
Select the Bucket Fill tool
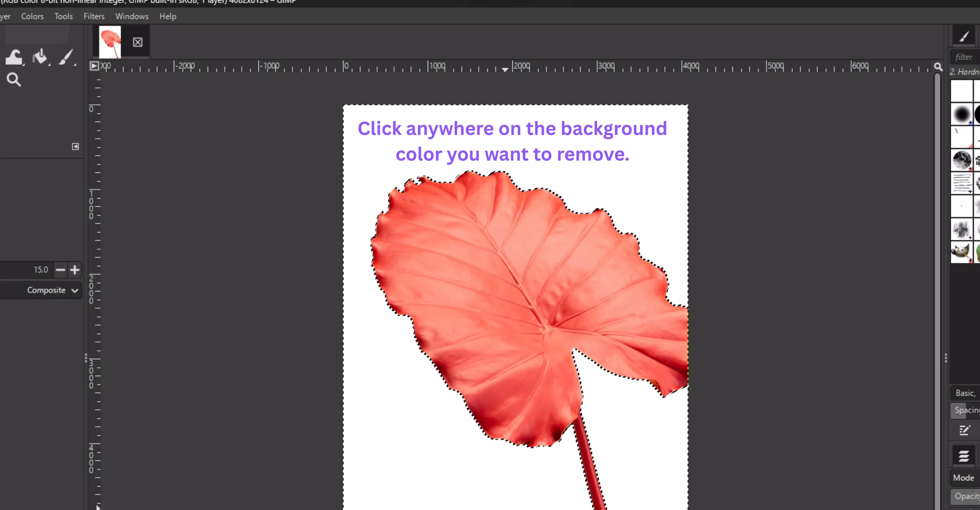[x=40, y=58]
